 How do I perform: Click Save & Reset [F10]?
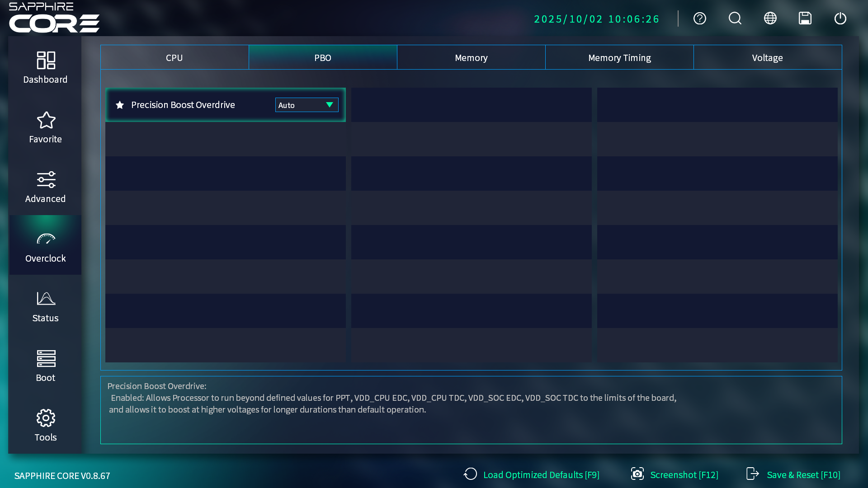793,474
